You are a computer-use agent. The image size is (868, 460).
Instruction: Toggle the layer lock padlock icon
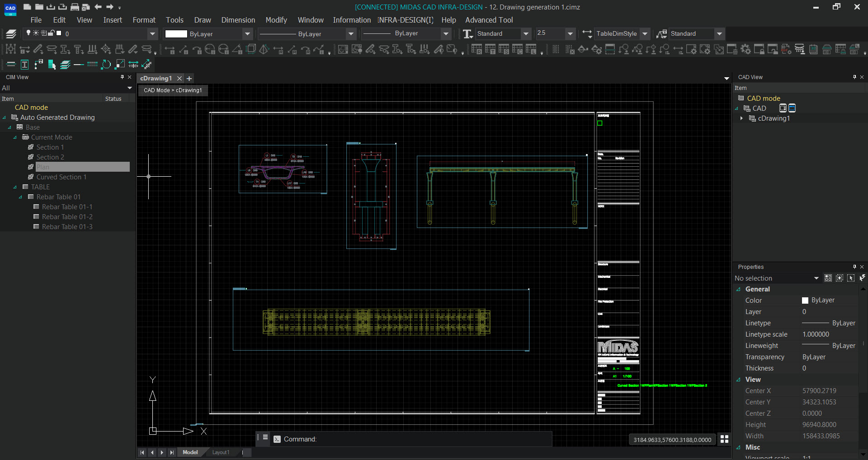point(51,33)
